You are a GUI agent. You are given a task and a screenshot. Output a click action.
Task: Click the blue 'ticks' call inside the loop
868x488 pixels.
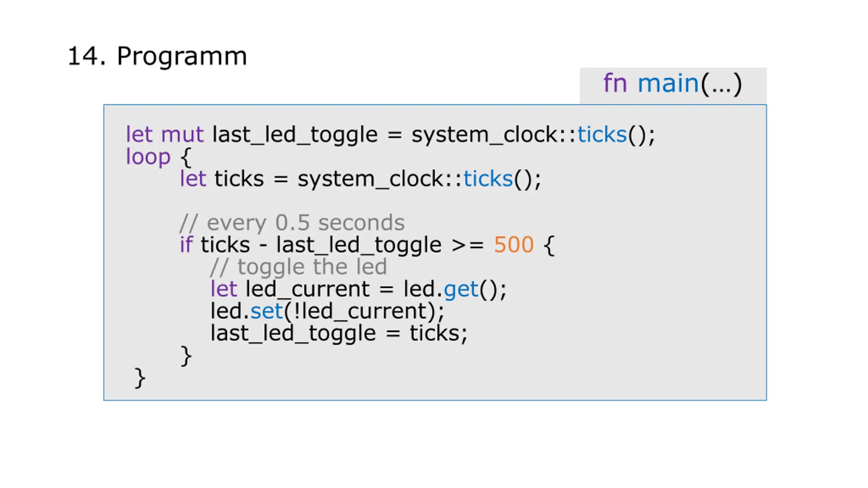click(x=488, y=179)
